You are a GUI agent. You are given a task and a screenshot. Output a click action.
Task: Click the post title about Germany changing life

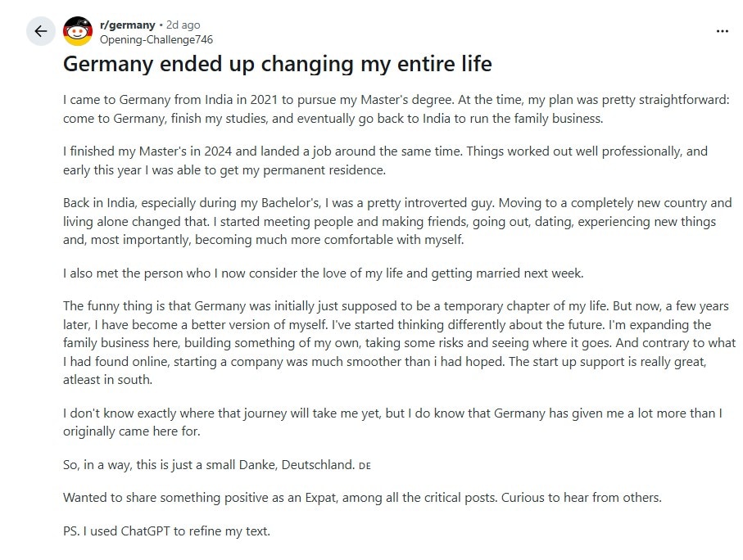click(278, 64)
